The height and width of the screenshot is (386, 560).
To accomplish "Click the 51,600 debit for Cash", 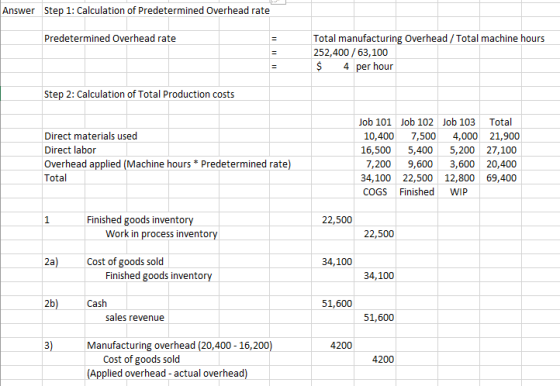I will tap(337, 304).
